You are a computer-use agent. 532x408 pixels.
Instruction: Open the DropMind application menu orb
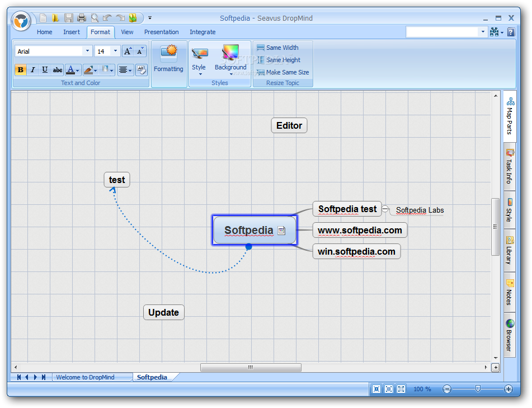(x=21, y=21)
